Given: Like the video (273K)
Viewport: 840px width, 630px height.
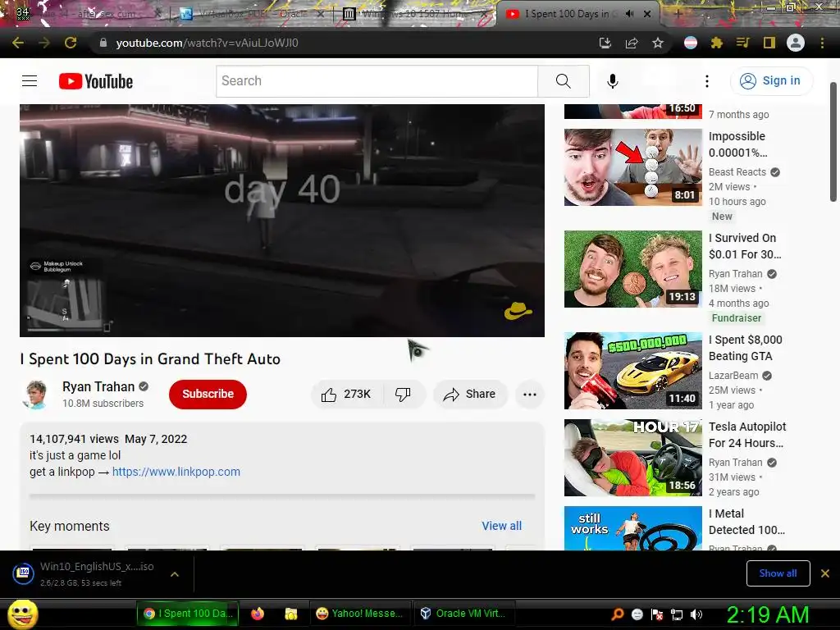Looking at the screenshot, I should (347, 395).
